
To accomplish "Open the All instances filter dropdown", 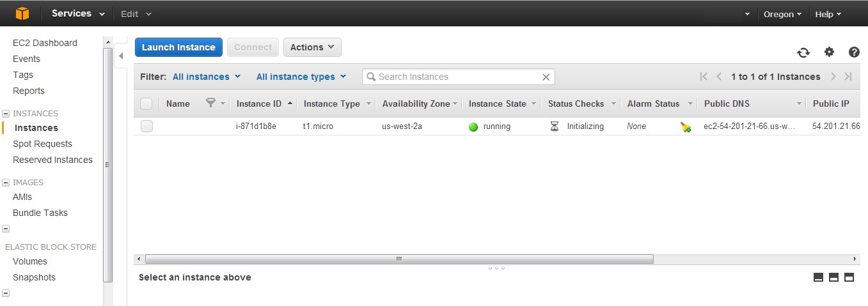I will (x=207, y=77).
